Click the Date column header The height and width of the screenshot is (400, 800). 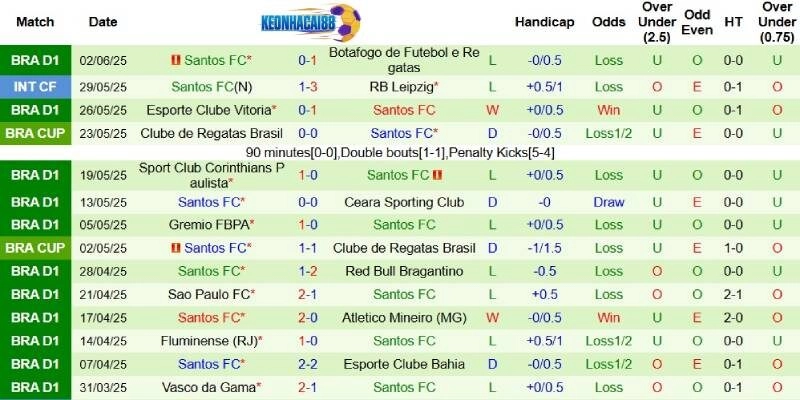click(x=103, y=22)
